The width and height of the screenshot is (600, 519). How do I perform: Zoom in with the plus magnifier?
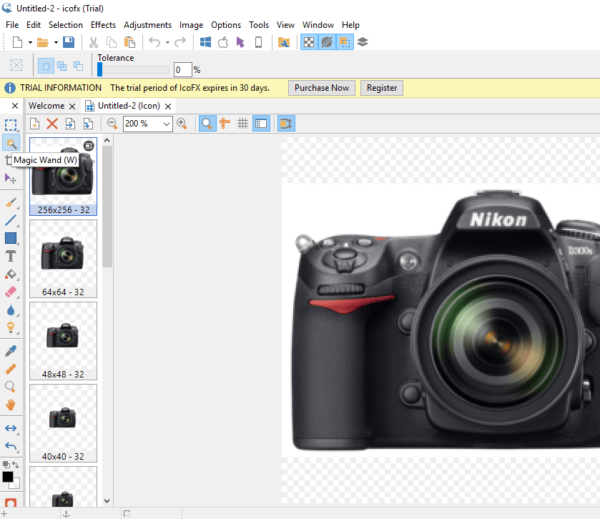[x=182, y=124]
